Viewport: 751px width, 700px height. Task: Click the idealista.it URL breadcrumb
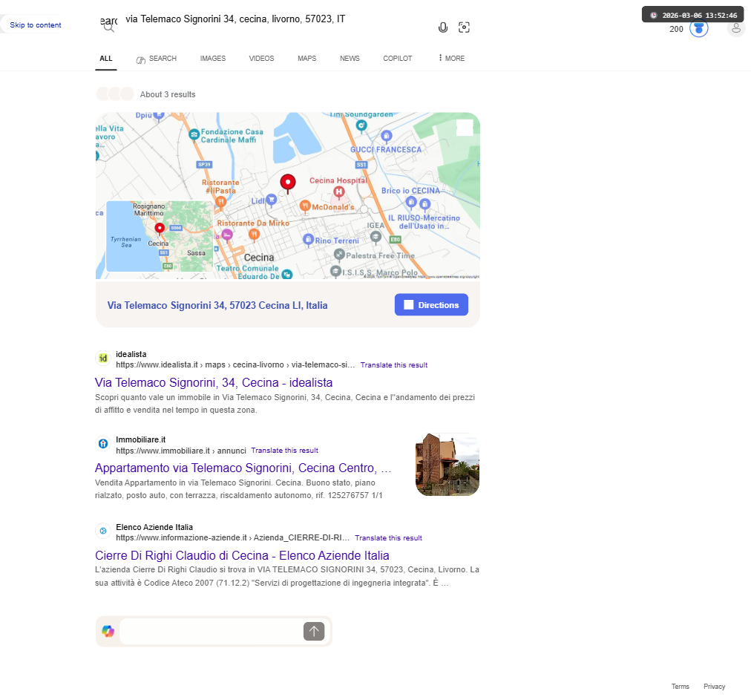235,364
